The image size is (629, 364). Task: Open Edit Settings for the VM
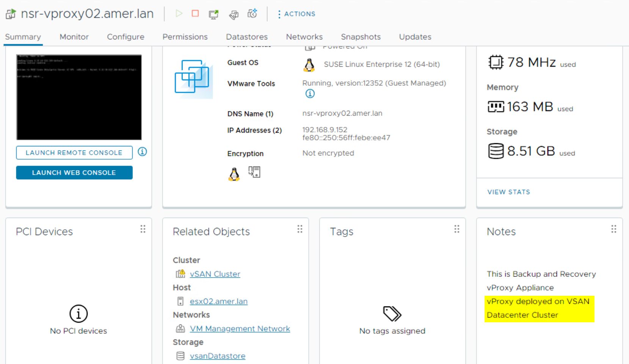pos(234,14)
